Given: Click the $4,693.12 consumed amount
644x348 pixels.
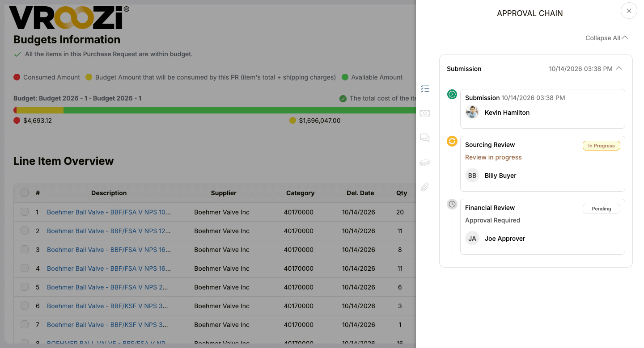Looking at the screenshot, I should click(38, 121).
